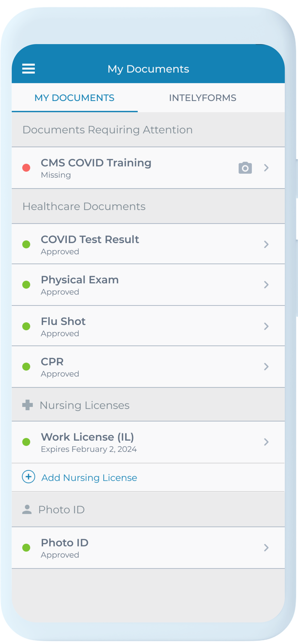Screen dimensions: 298x644
Task: Click the plus circle icon for adding license
Action: click(x=28, y=477)
